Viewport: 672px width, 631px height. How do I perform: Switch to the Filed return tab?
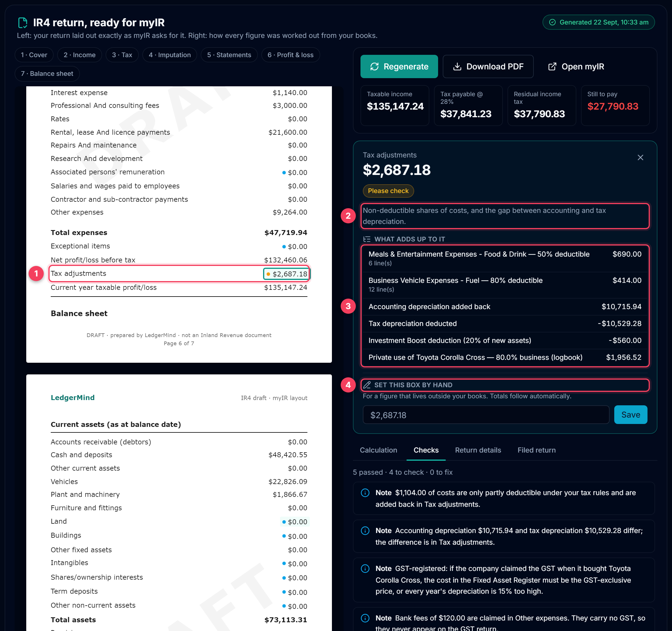point(536,450)
